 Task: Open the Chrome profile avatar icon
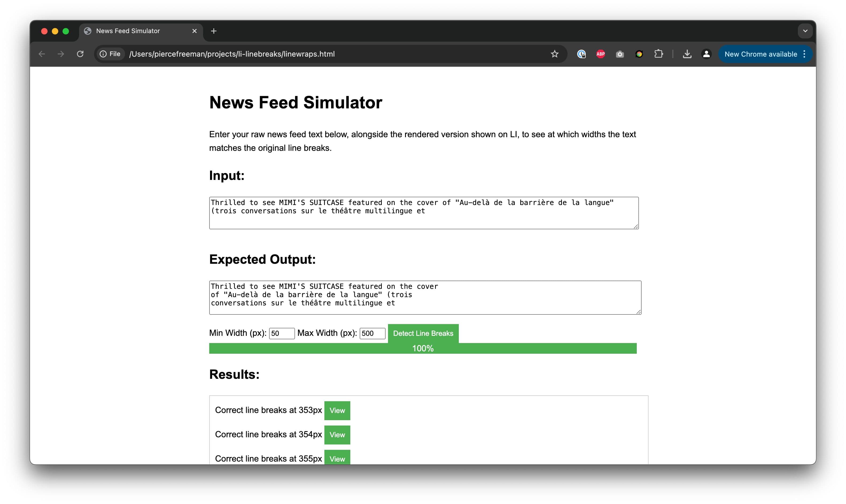pos(706,54)
